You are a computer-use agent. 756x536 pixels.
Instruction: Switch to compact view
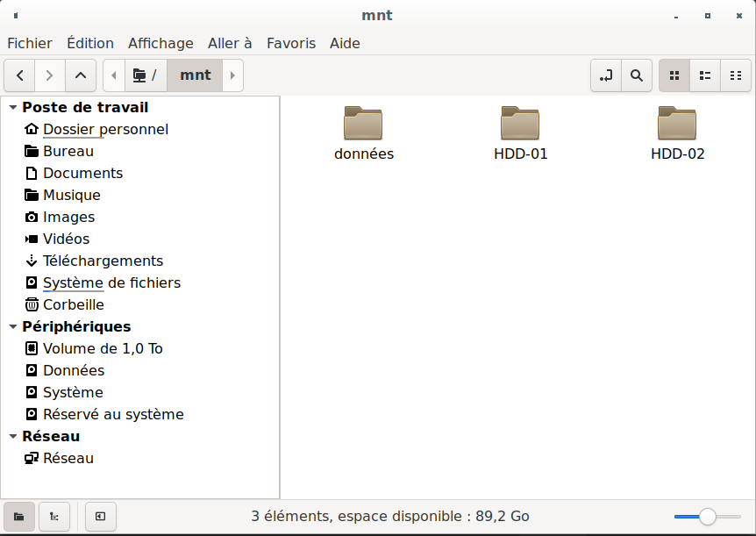tap(736, 75)
